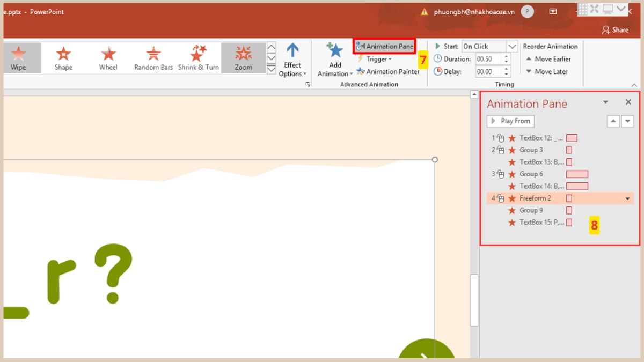Open the Animation Pane menu chevron
The width and height of the screenshot is (644, 362).
click(605, 102)
